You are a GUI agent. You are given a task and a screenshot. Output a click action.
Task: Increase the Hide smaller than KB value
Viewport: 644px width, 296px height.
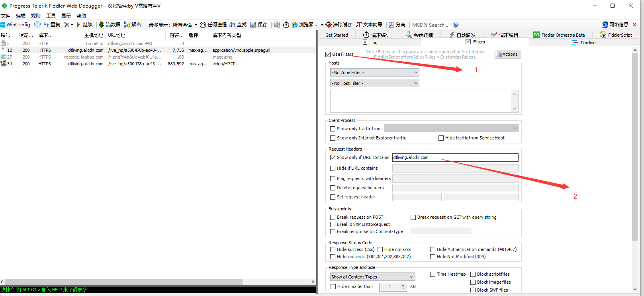pos(403,285)
